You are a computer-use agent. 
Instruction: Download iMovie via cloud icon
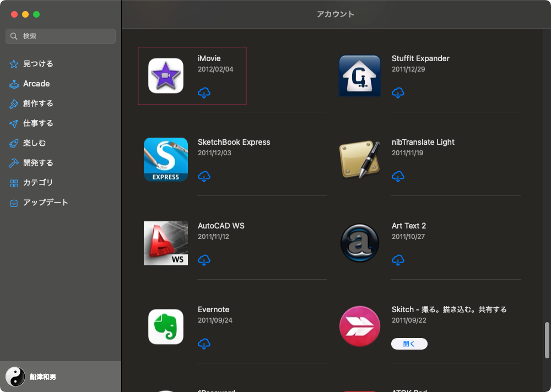(204, 93)
